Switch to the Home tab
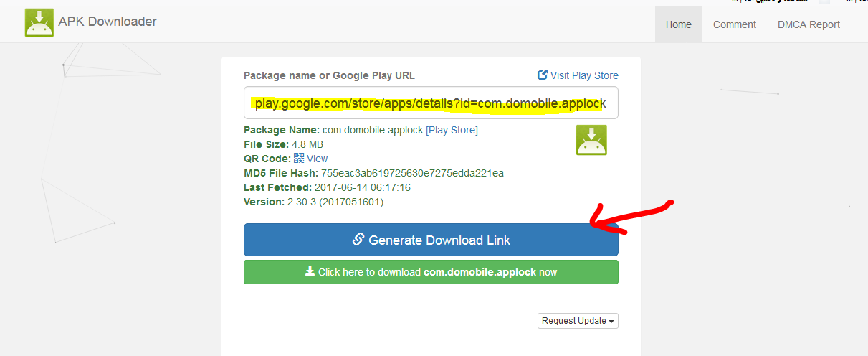 [x=678, y=24]
